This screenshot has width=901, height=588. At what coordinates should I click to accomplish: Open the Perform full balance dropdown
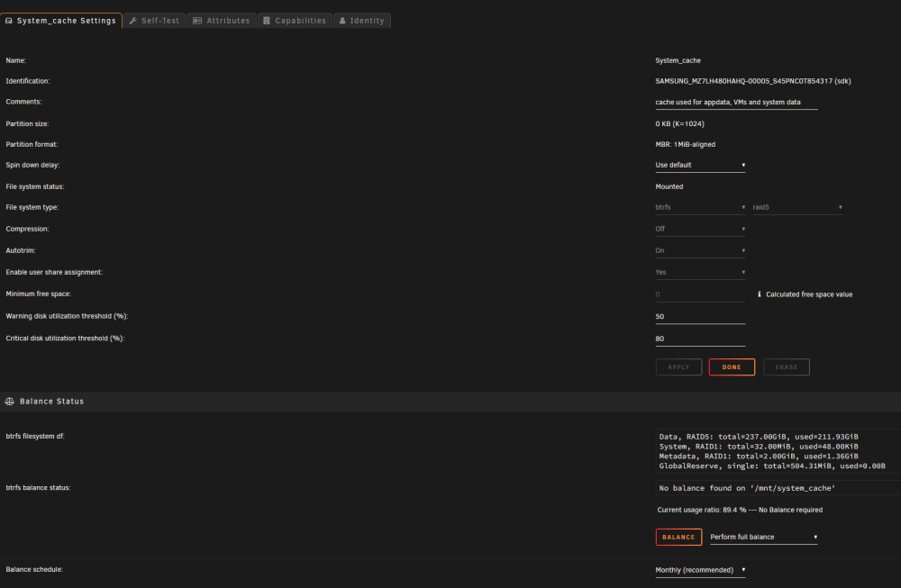coord(764,538)
